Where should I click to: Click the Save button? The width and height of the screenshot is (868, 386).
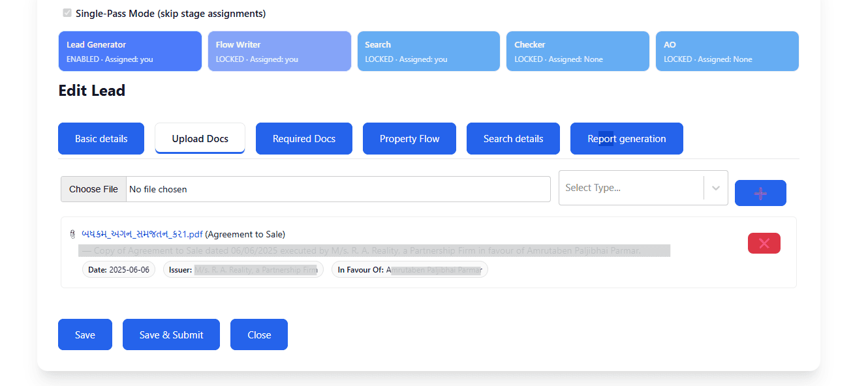click(85, 334)
